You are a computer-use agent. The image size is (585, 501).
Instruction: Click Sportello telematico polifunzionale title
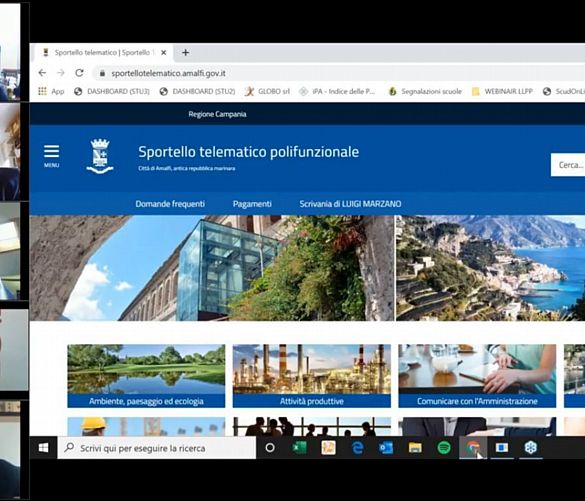tap(248, 152)
